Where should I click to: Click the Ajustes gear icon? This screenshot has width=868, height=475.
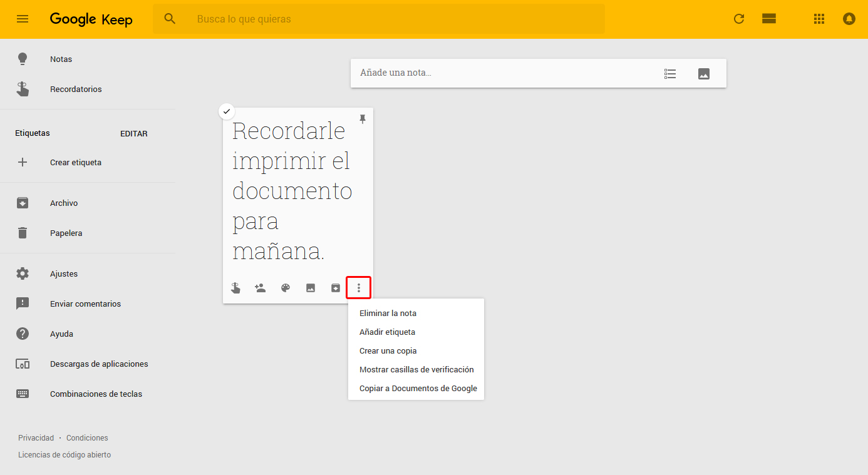coord(23,273)
